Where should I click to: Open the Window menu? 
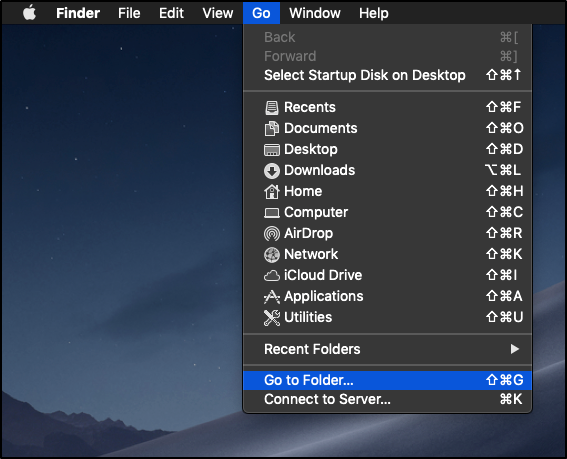coord(315,13)
